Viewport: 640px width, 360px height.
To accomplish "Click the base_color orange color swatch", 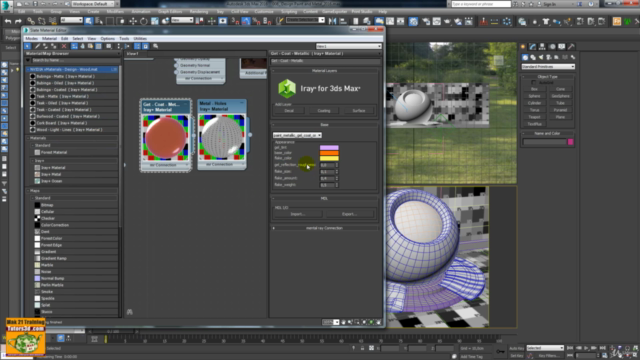I will (329, 153).
